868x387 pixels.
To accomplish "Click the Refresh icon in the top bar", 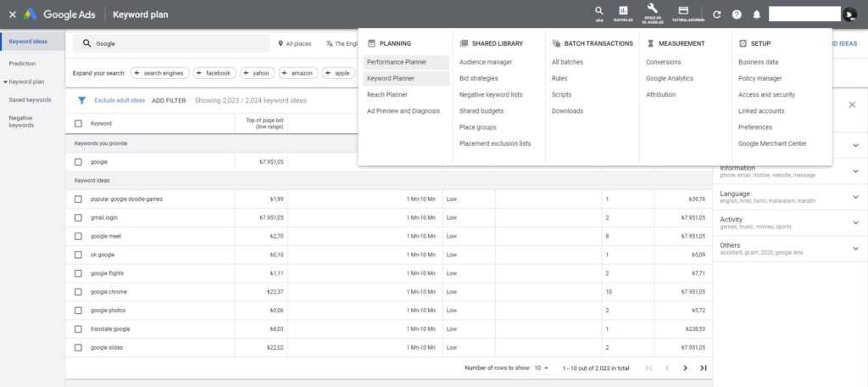I will [x=717, y=14].
